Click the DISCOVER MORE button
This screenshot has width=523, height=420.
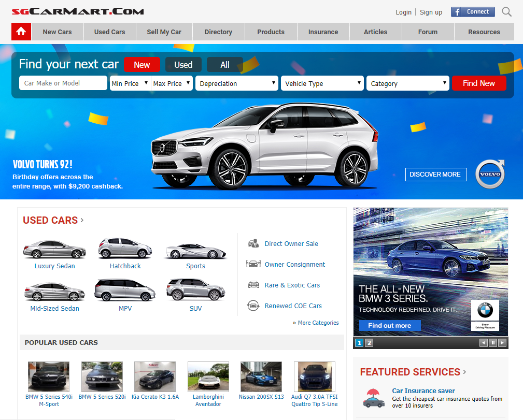tap(436, 175)
